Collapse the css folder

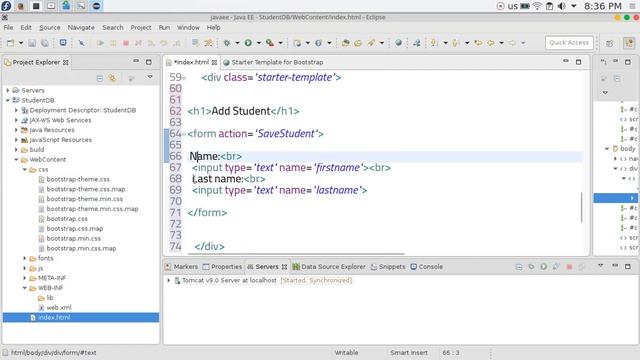(x=24, y=169)
